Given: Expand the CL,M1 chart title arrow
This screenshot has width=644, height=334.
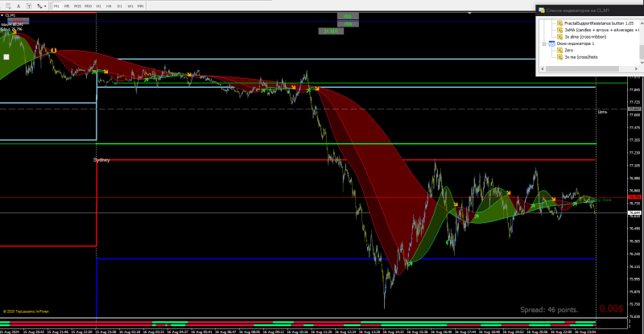Looking at the screenshot, I should tap(2, 15).
